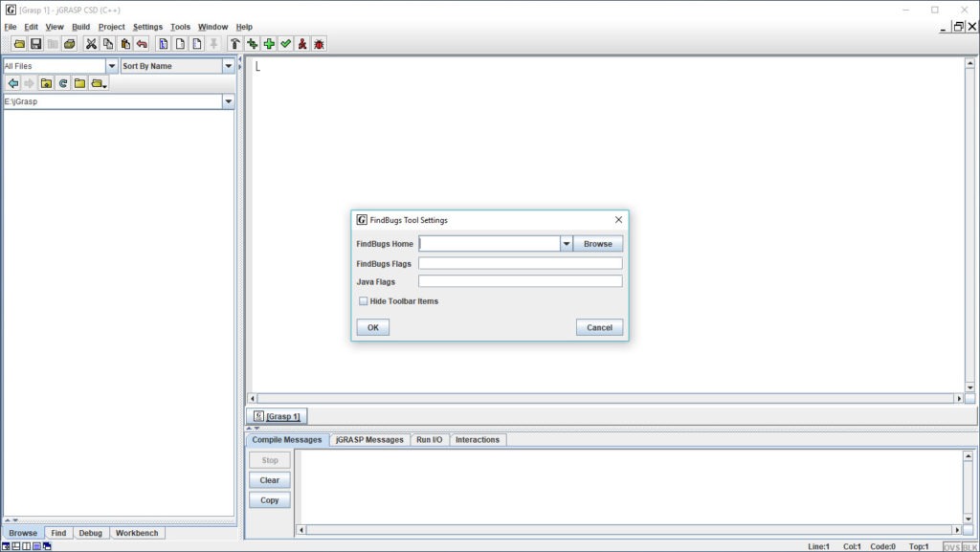Click the editor horizontal scrollbar
The image size is (980, 552).
point(606,398)
